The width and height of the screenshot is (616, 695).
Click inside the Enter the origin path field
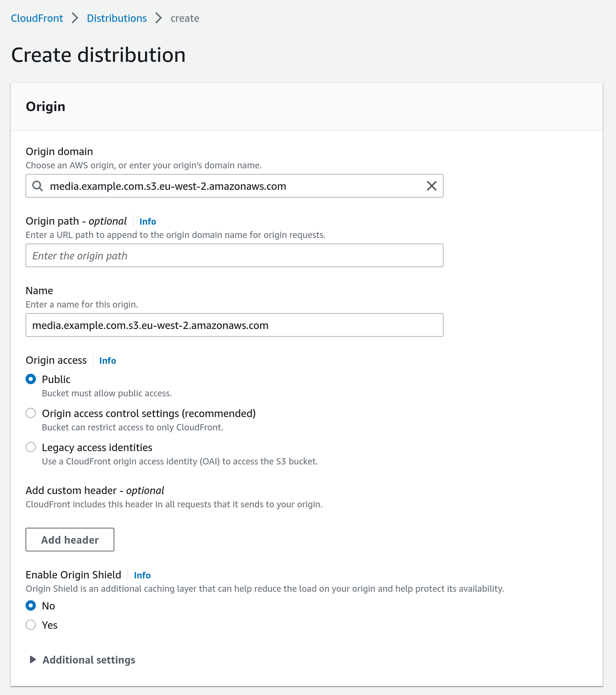(234, 255)
